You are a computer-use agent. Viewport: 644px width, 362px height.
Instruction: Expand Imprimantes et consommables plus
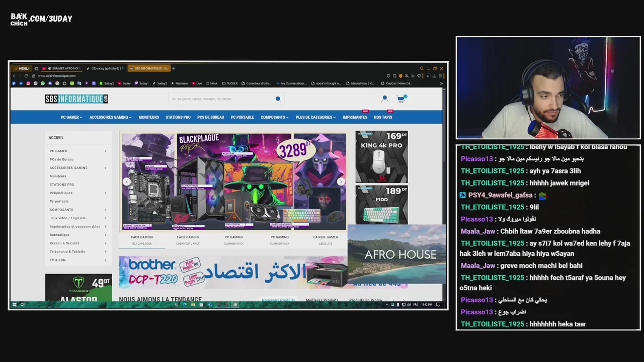coord(105,226)
